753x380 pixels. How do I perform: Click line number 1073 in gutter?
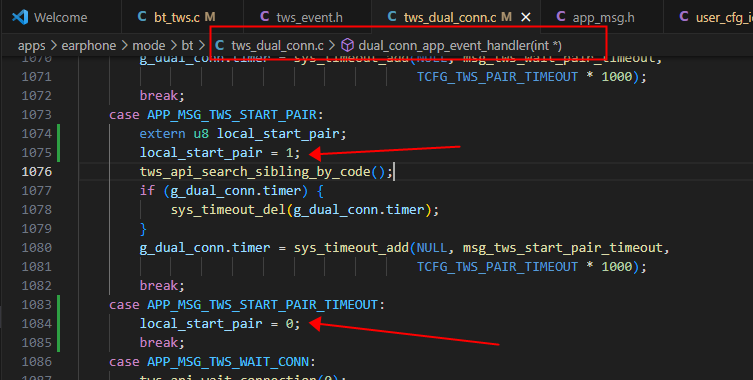(36, 115)
